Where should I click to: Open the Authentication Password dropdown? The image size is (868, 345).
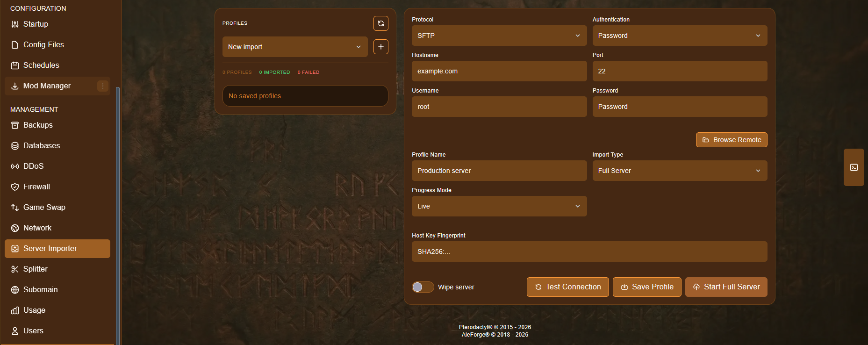[680, 36]
